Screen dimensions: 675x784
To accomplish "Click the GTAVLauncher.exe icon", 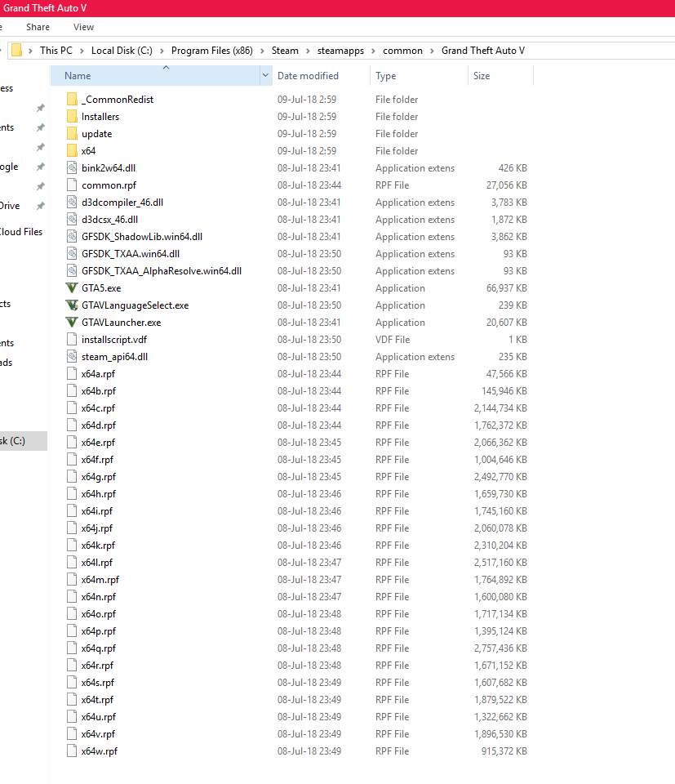I will 72,323.
